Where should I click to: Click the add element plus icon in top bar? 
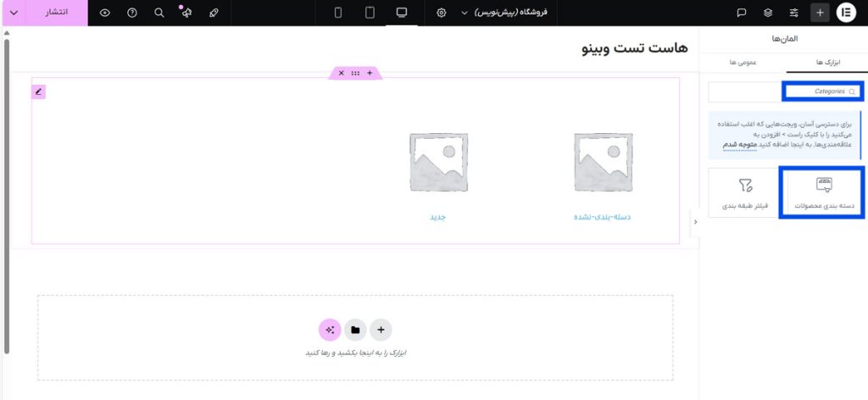pyautogui.click(x=820, y=13)
